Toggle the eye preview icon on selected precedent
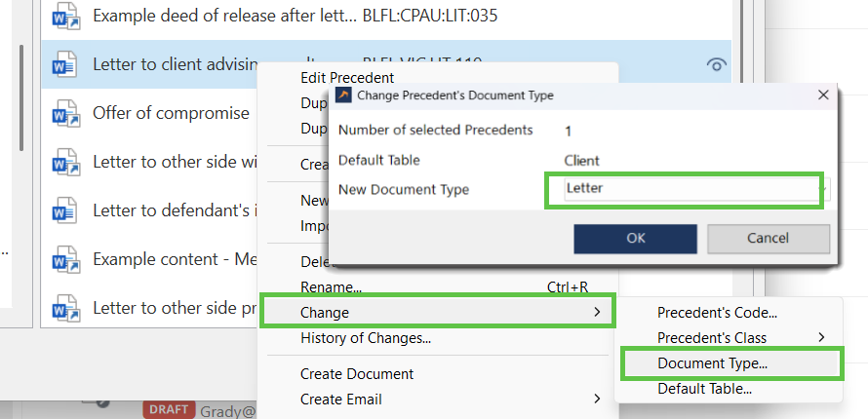 coord(716,65)
